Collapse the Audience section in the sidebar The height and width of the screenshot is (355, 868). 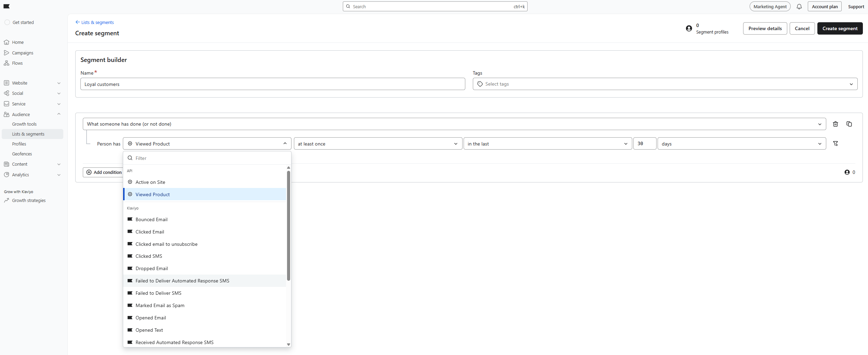coord(59,114)
